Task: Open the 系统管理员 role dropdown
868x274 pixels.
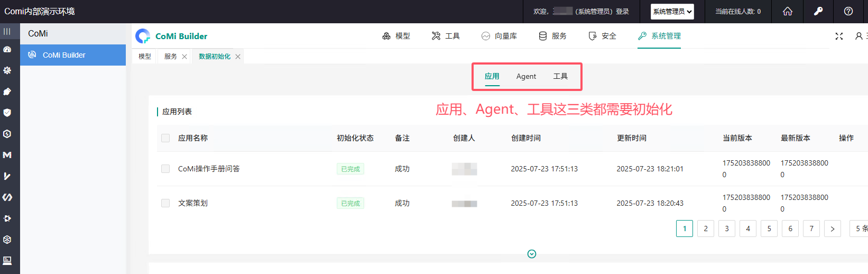Action: 672,12
